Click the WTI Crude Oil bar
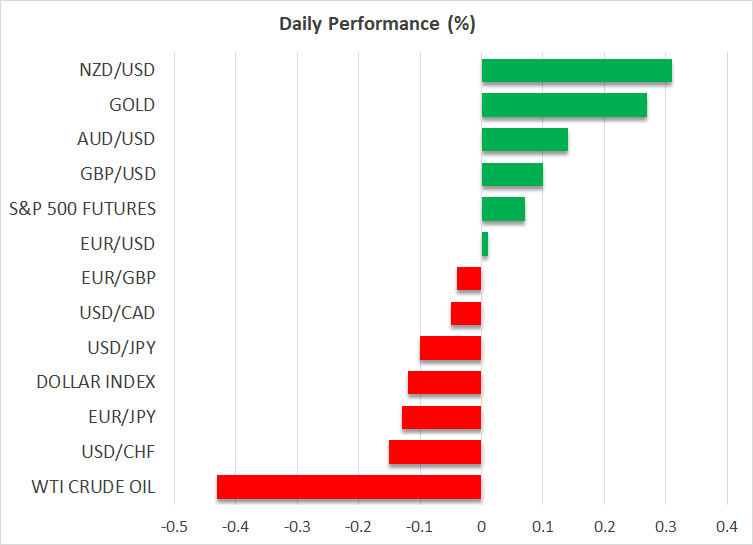Screen dimensions: 753x545 click(349, 487)
